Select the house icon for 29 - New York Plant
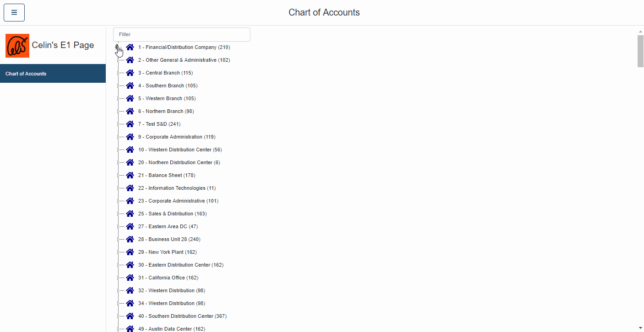This screenshot has height=332, width=644. click(130, 252)
